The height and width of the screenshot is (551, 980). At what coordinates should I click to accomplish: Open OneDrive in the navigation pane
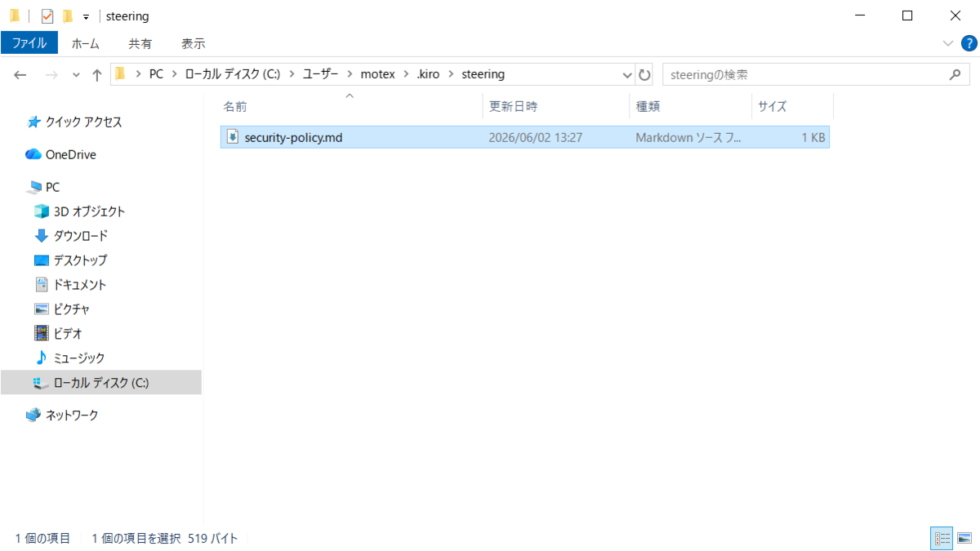pos(70,154)
